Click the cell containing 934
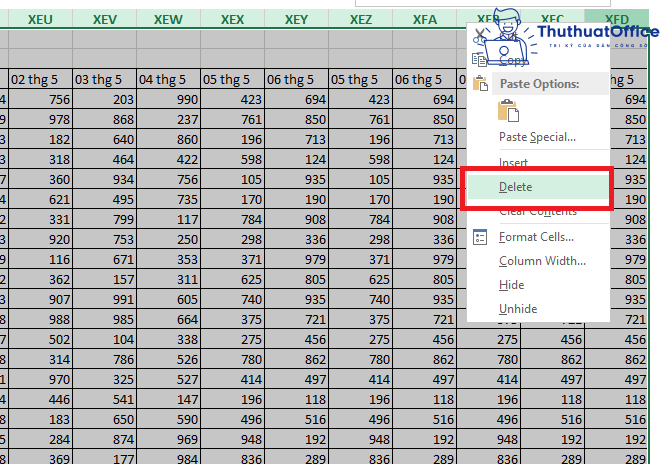The height and width of the screenshot is (464, 668). point(105,179)
